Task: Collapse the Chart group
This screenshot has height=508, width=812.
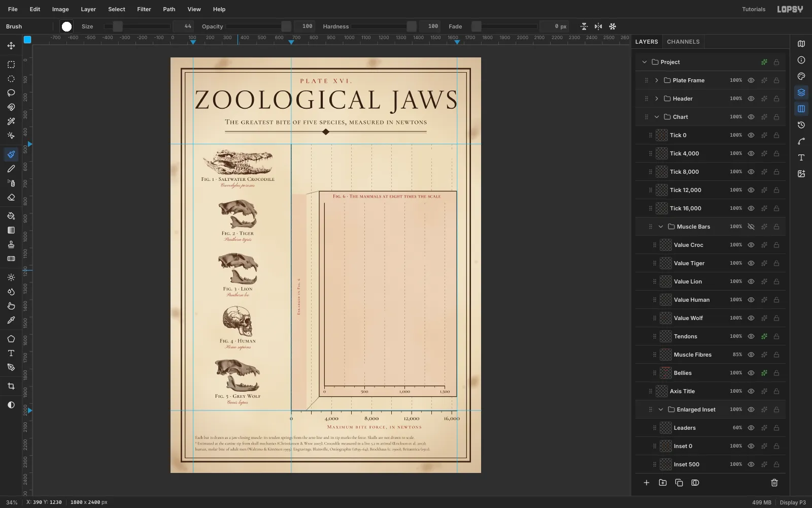Action: coord(657,117)
